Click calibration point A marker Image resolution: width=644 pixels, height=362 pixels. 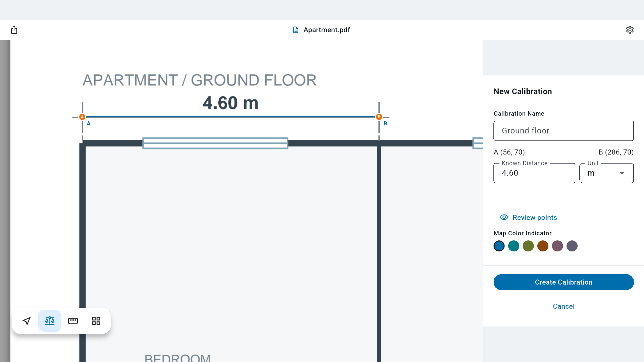[x=82, y=117]
